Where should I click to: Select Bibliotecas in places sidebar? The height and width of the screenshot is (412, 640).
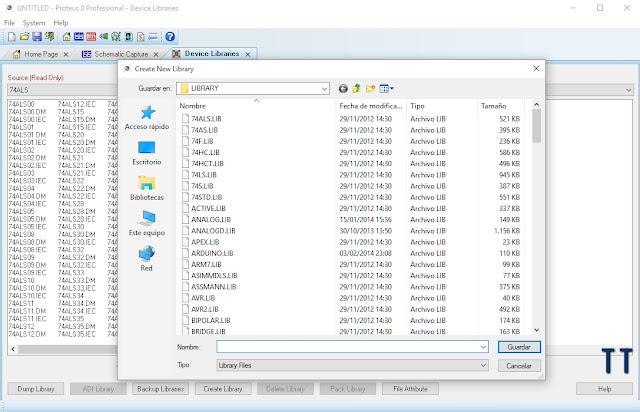click(147, 188)
